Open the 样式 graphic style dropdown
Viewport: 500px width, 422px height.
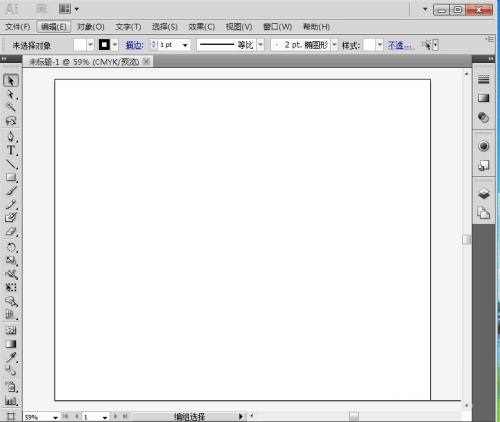(379, 45)
